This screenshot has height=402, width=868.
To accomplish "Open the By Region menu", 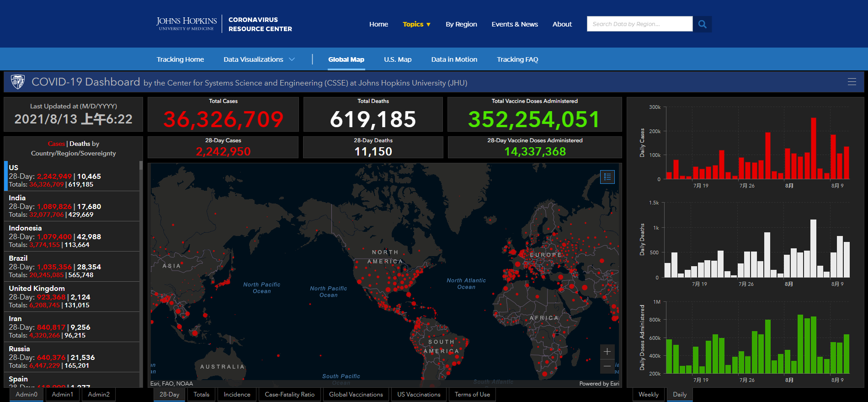I will point(461,24).
